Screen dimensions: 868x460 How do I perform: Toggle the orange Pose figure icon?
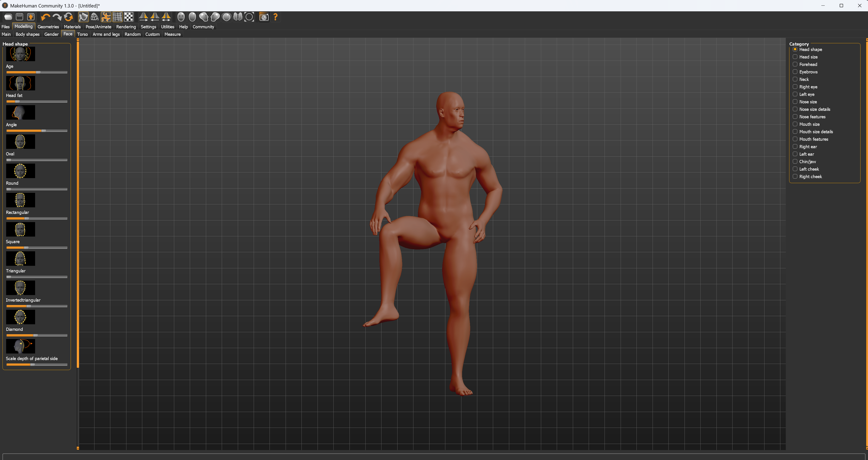click(106, 17)
